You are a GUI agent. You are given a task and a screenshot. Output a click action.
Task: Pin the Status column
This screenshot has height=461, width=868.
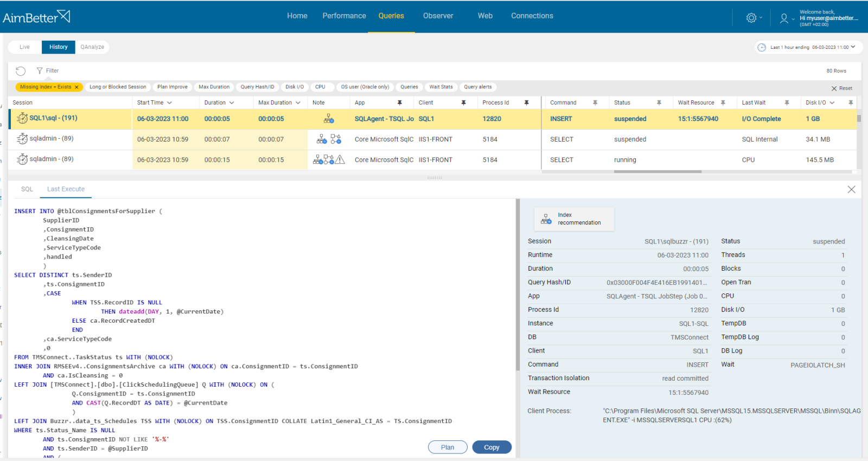tap(659, 103)
